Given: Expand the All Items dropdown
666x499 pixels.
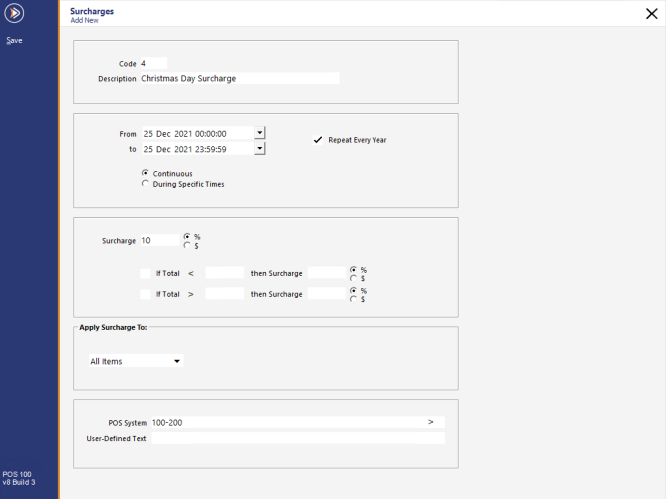Looking at the screenshot, I should pyautogui.click(x=177, y=361).
